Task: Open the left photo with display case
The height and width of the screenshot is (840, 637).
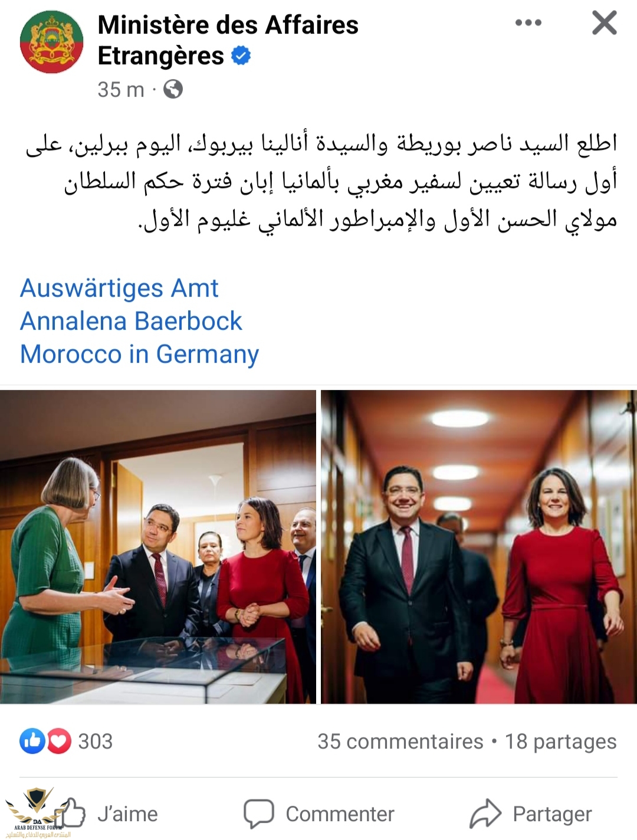Action: [x=158, y=547]
